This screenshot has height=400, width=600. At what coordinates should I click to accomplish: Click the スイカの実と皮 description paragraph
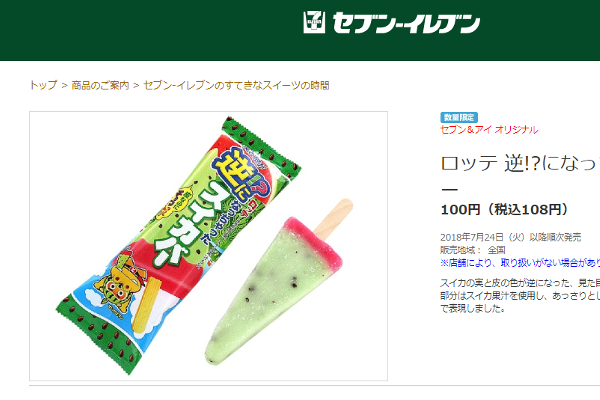click(520, 296)
